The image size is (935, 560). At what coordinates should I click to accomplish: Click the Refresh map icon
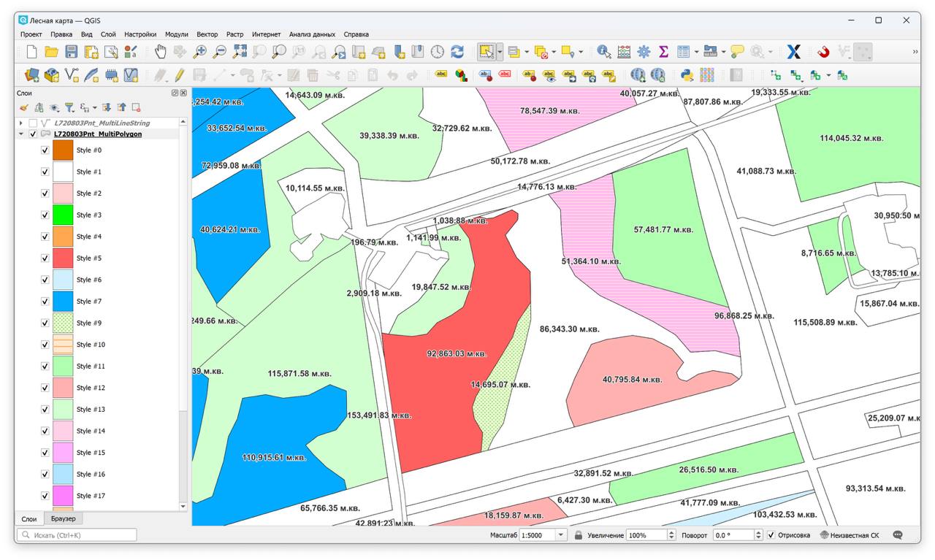[457, 52]
